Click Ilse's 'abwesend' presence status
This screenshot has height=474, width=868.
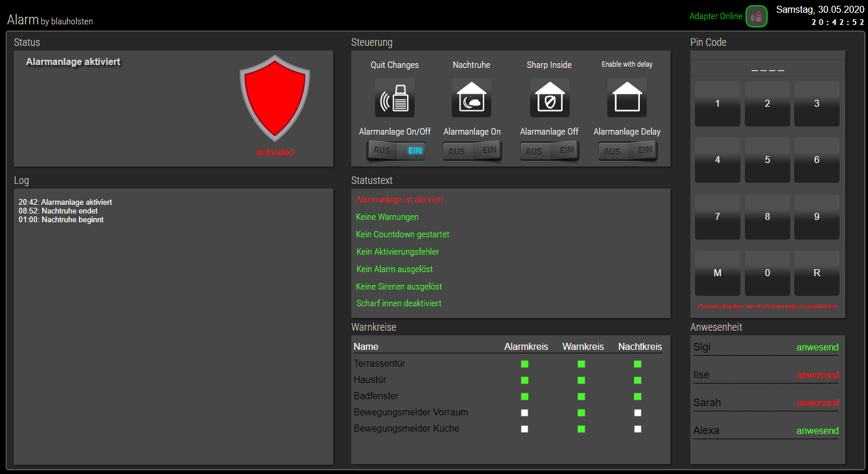(x=817, y=375)
